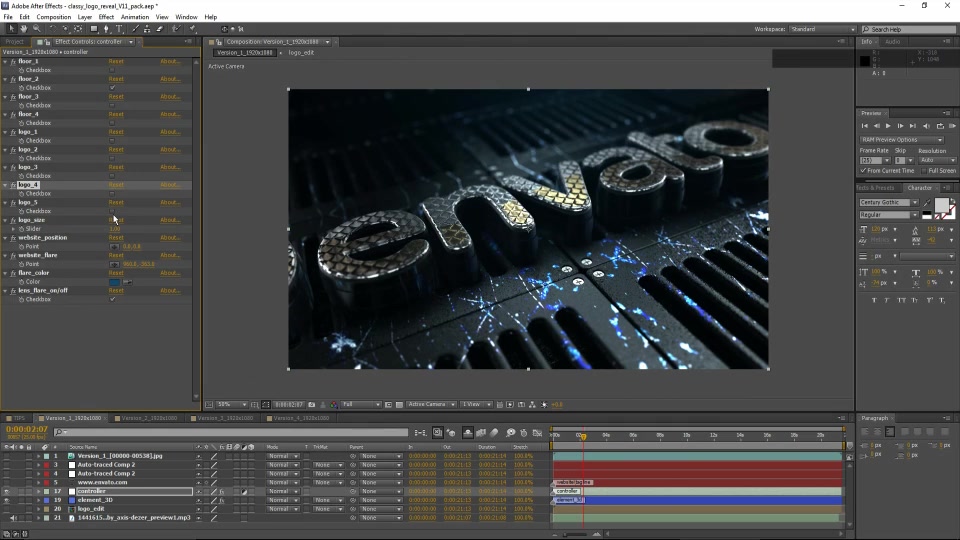Open the Graph Editor icon
The width and height of the screenshot is (960, 540).
pyautogui.click(x=538, y=433)
